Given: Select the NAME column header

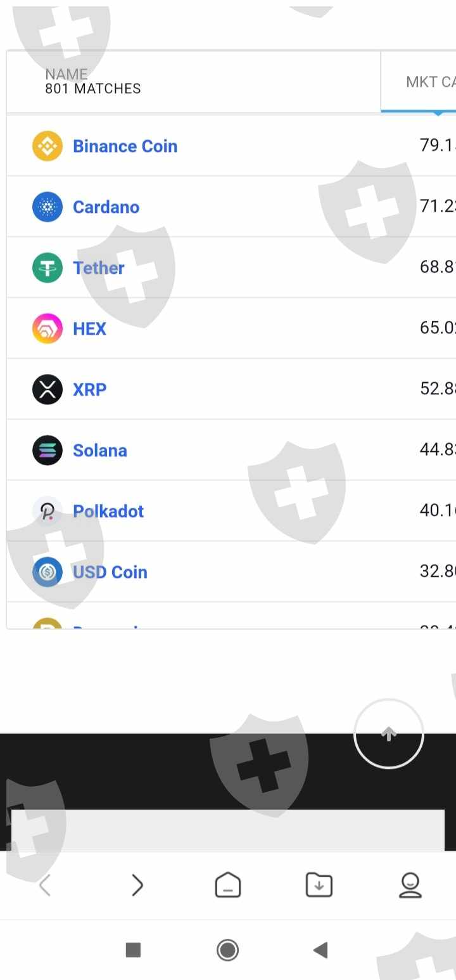Looking at the screenshot, I should point(66,75).
